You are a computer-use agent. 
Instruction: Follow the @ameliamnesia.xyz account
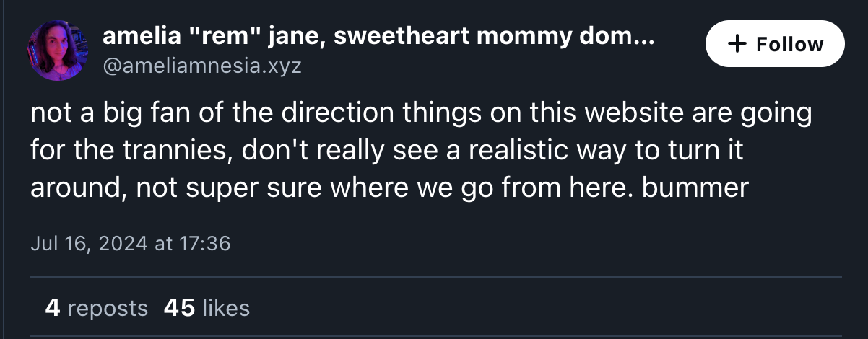point(775,45)
